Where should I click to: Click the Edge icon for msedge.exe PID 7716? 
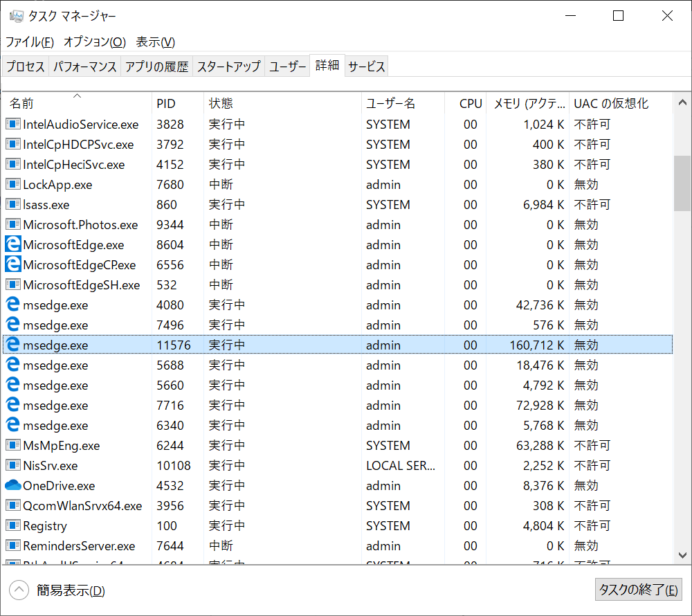[12, 405]
